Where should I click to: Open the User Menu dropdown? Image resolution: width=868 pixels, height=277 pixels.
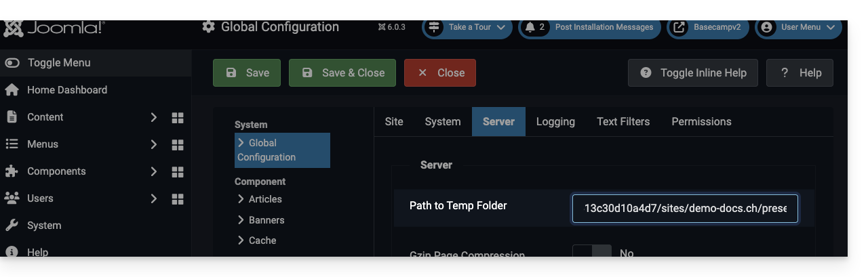click(799, 27)
